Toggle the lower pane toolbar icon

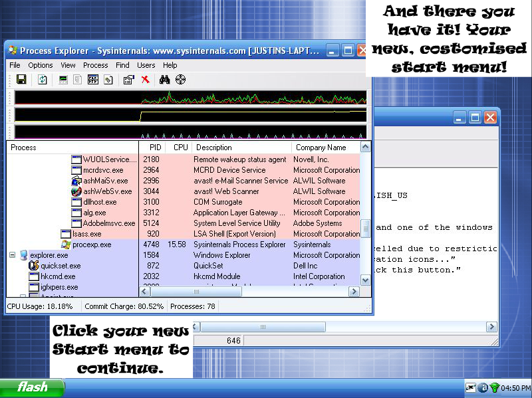(x=93, y=80)
